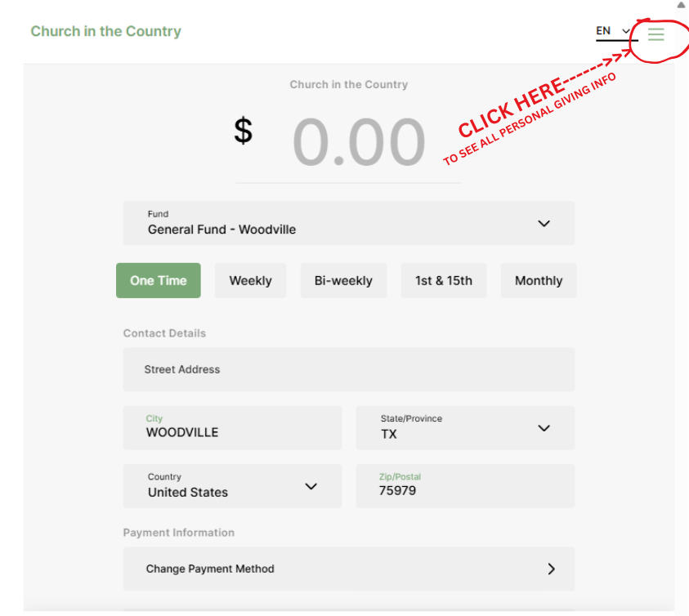689x616 pixels.
Task: Choose the 1st & 15th schedule
Action: point(443,280)
